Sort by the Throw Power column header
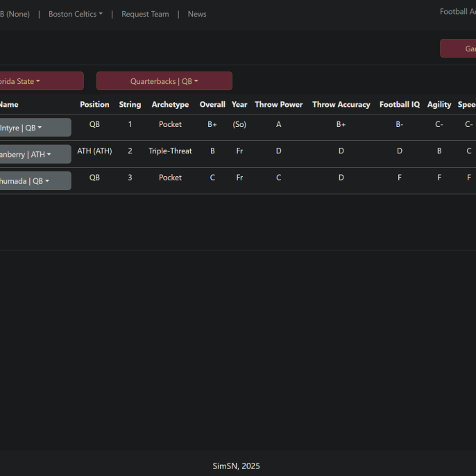The height and width of the screenshot is (476, 476). (x=279, y=104)
